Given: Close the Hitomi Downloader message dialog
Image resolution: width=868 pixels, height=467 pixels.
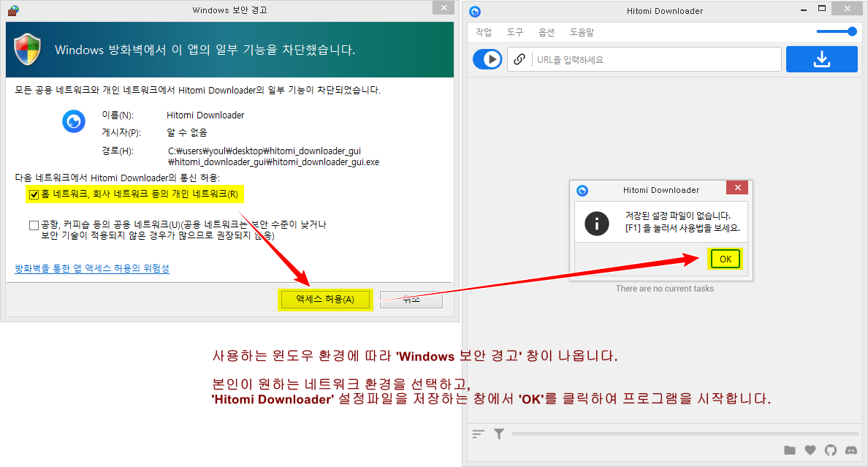Looking at the screenshot, I should pos(737,188).
